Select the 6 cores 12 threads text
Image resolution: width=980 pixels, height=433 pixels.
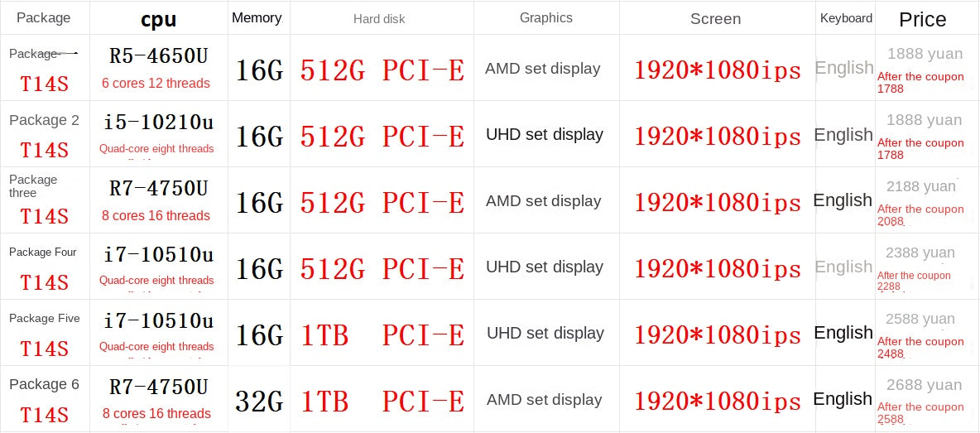(x=156, y=83)
